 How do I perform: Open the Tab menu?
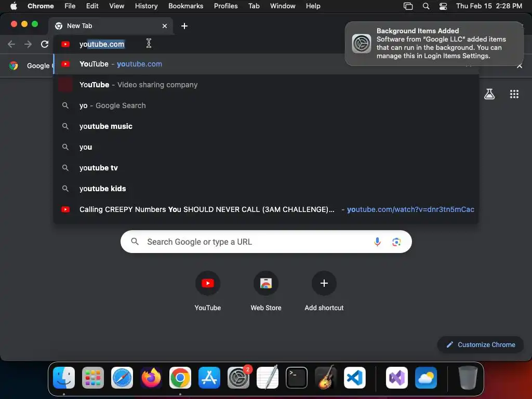click(x=254, y=6)
